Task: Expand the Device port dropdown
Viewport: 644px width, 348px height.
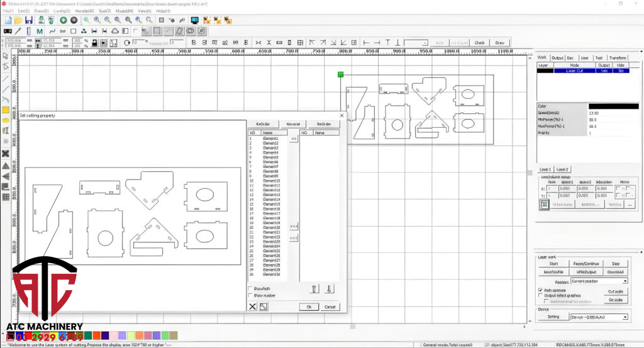Action: 598,317
